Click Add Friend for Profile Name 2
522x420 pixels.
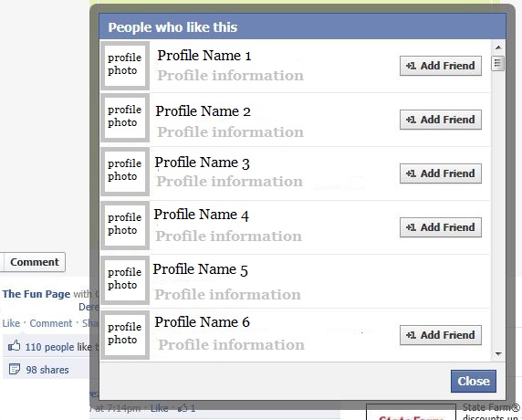pyautogui.click(x=441, y=120)
